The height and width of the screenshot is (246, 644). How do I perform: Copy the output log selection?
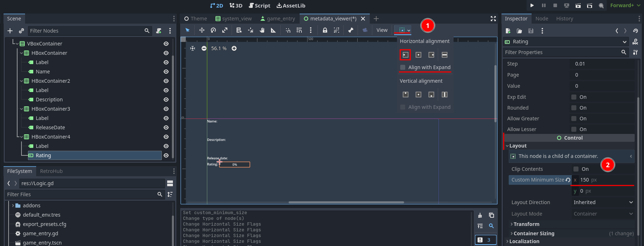point(492,215)
